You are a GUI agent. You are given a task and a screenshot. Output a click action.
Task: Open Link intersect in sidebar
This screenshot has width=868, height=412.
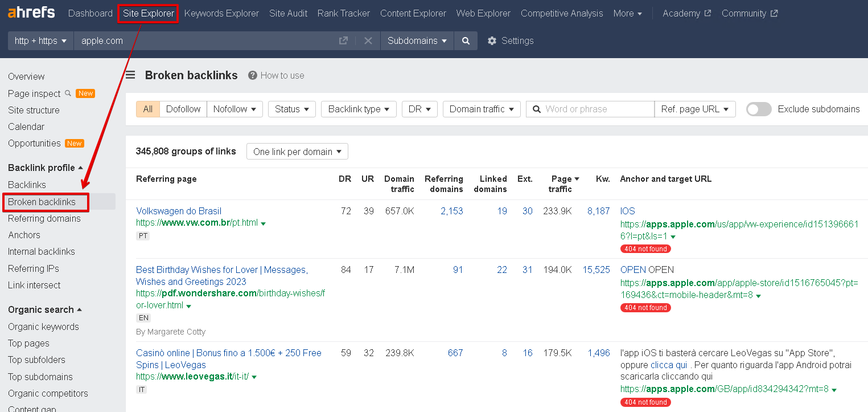[34, 285]
